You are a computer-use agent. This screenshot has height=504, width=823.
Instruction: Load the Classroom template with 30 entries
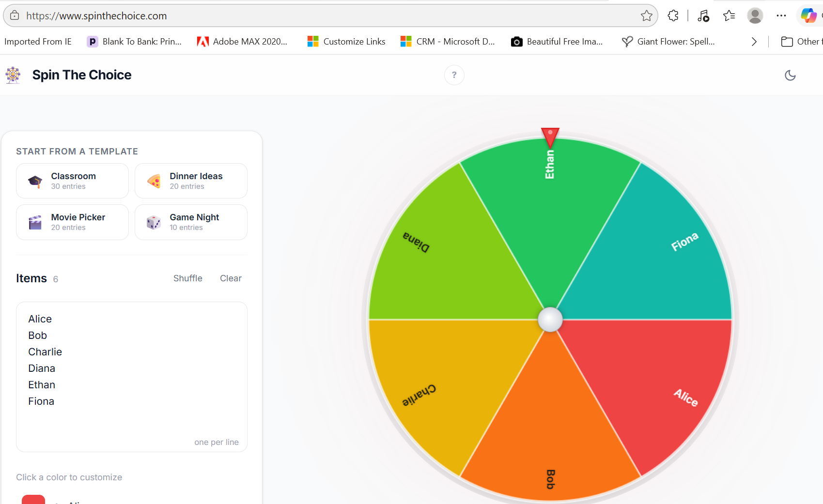[x=72, y=181]
